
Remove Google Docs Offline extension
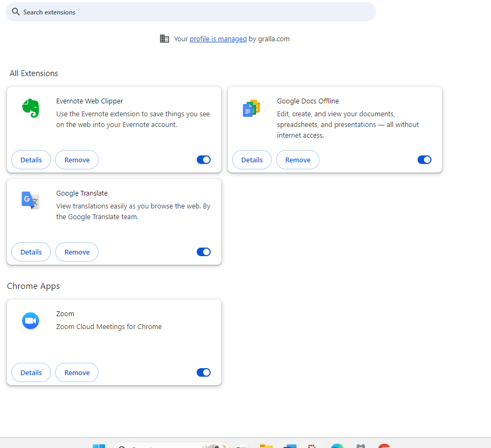tap(298, 160)
